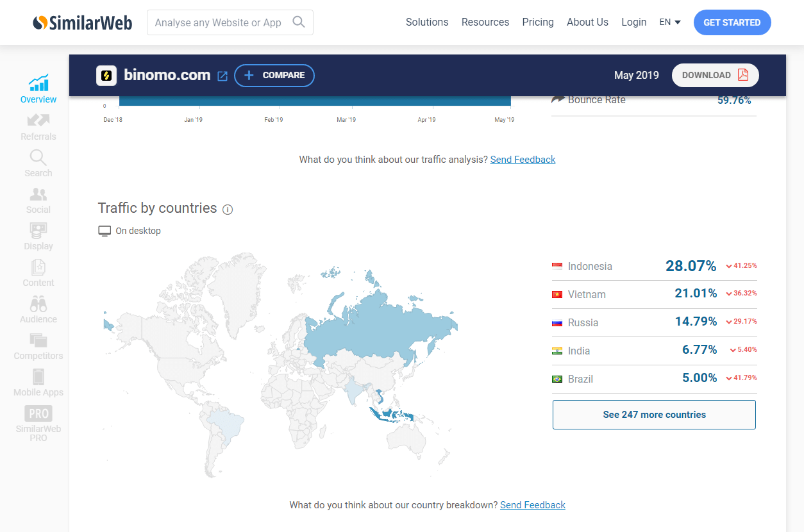Click the binomo.com site title
The width and height of the screenshot is (804, 532).
click(167, 76)
